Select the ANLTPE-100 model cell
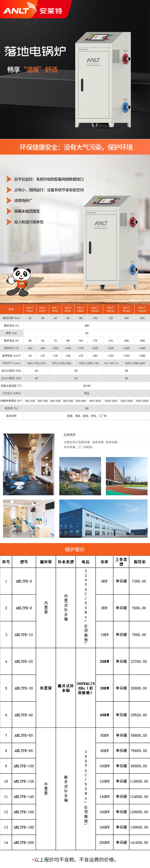Image resolution: width=150 pixels, height=868 pixels. (x=24, y=766)
